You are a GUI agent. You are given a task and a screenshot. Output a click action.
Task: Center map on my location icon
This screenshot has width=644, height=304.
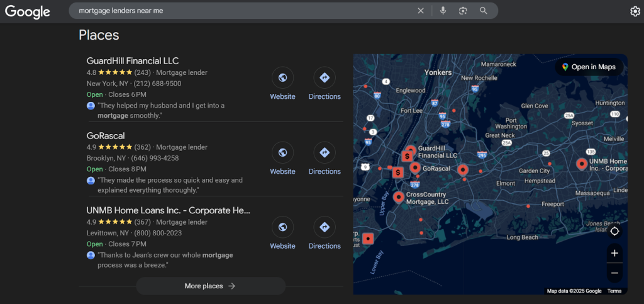point(614,231)
